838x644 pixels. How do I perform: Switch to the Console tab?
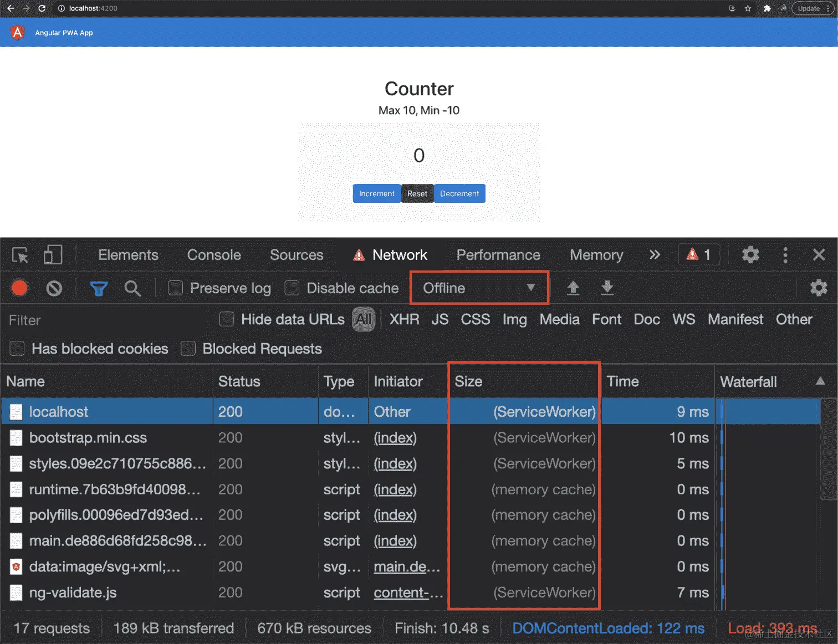pos(213,255)
